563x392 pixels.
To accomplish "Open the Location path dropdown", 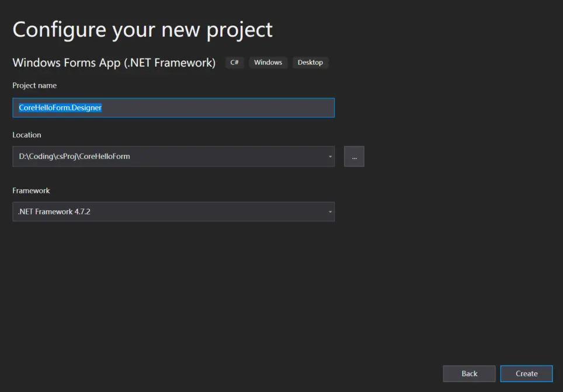I will click(173, 157).
